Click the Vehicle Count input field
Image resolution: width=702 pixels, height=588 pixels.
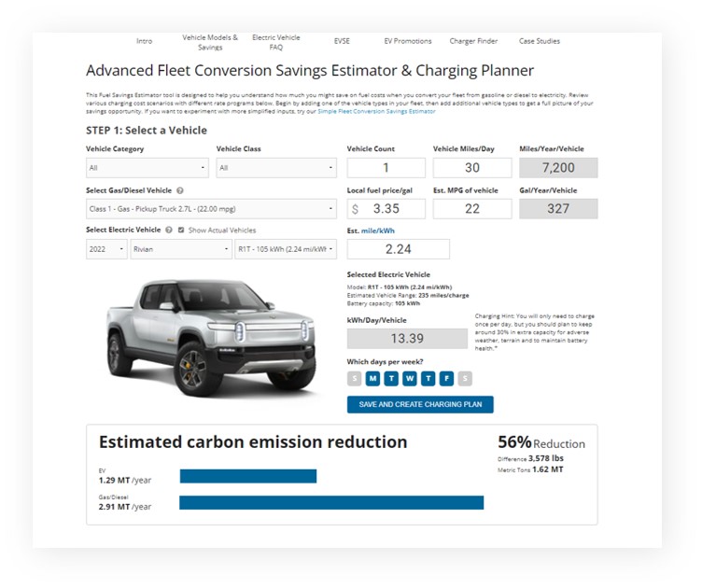pyautogui.click(x=386, y=168)
